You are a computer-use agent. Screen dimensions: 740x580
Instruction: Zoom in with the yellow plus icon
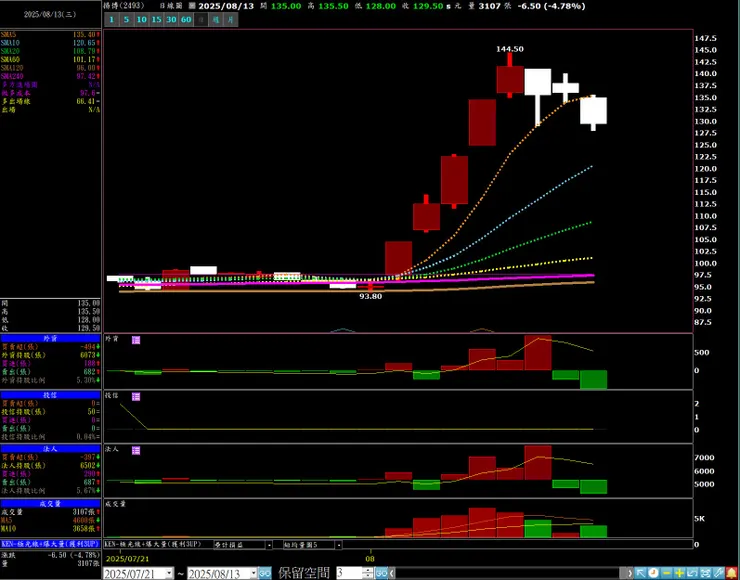pos(680,573)
